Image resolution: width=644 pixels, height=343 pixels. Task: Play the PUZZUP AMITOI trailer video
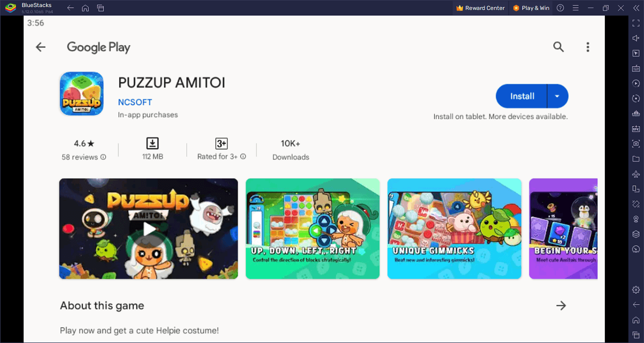[x=148, y=229]
